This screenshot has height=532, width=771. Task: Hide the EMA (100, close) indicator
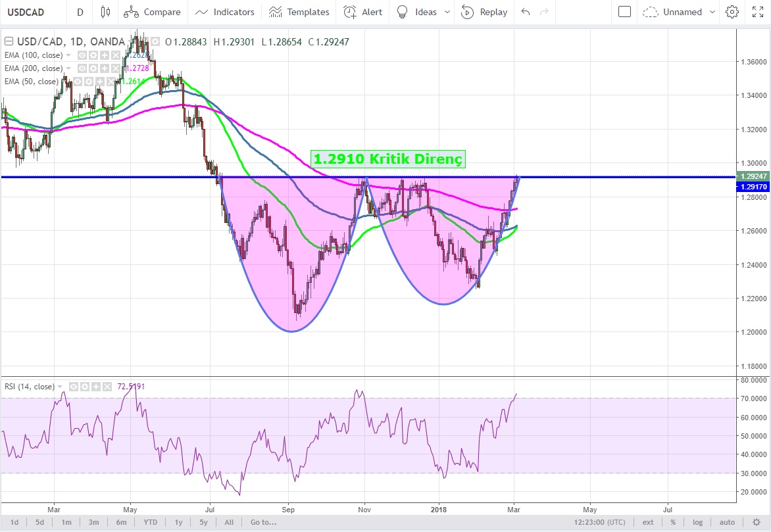83,55
